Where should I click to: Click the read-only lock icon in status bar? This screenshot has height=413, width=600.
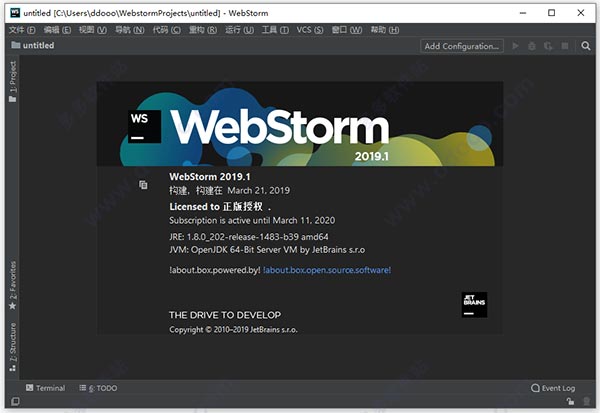pyautogui.click(x=570, y=401)
